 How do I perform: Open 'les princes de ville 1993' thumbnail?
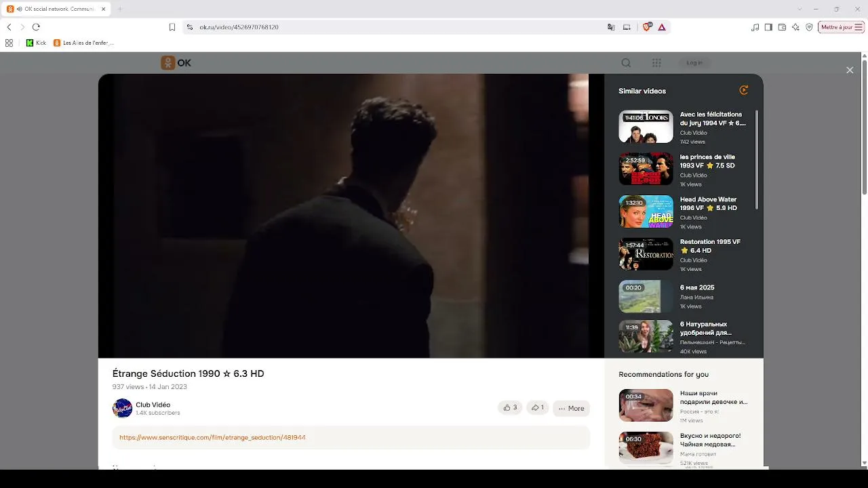click(x=646, y=169)
